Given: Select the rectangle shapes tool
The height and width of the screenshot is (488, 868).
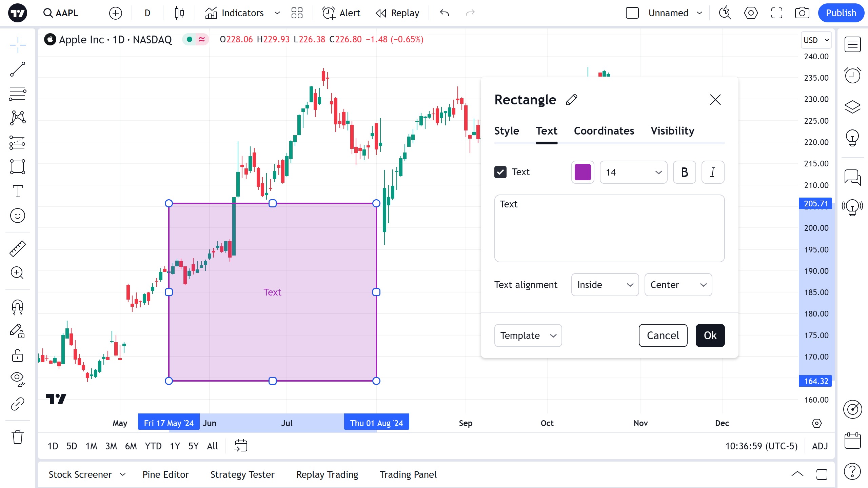Looking at the screenshot, I should point(18,167).
